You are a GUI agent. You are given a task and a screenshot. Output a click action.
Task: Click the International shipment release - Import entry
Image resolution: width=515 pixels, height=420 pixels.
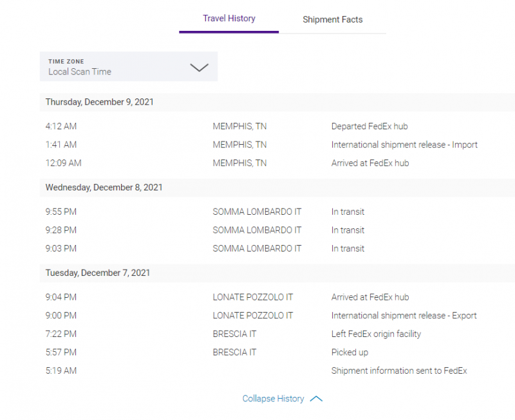tap(404, 144)
